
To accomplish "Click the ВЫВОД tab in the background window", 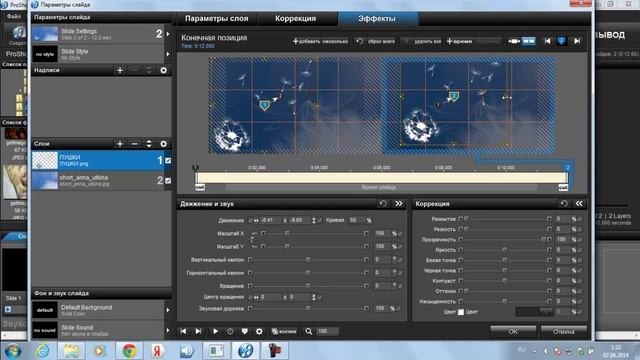I will [609, 36].
